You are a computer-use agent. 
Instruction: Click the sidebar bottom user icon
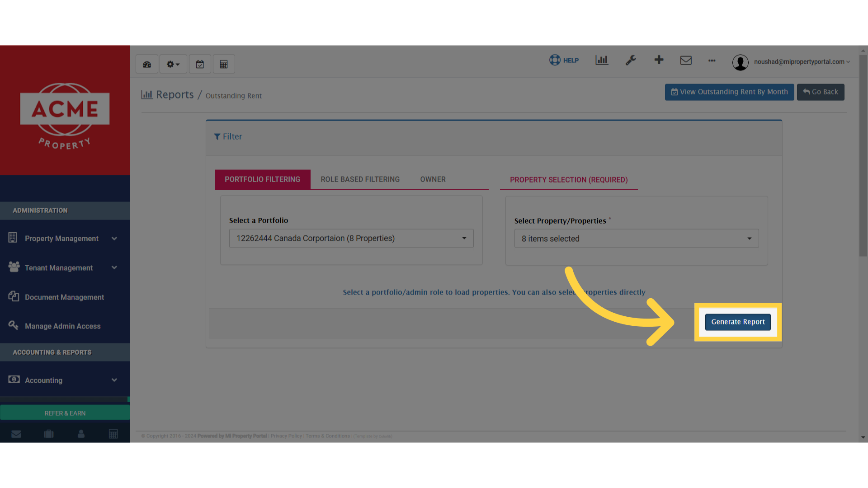coord(81,434)
